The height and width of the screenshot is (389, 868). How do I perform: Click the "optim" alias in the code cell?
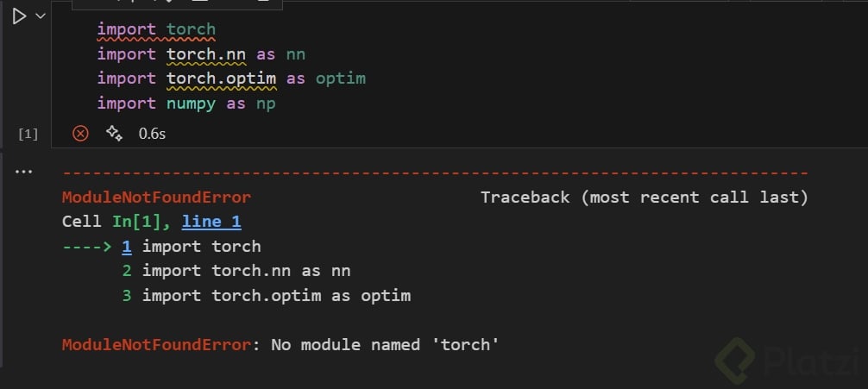[341, 78]
